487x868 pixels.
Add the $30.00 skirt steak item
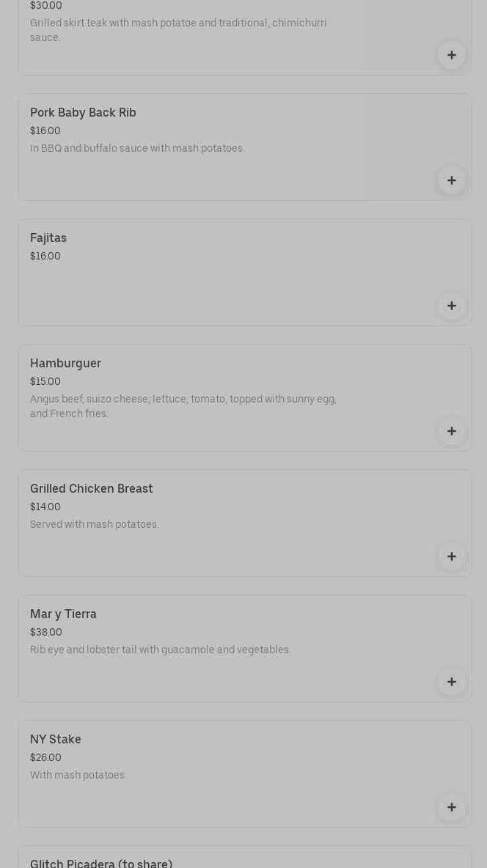451,55
